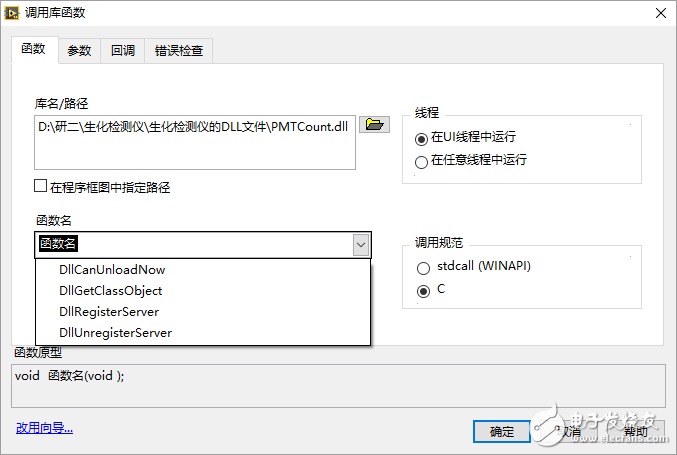Viewport: 677px width, 455px height.
Task: Collapse the 函数名 dropdown arrow
Action: click(360, 244)
